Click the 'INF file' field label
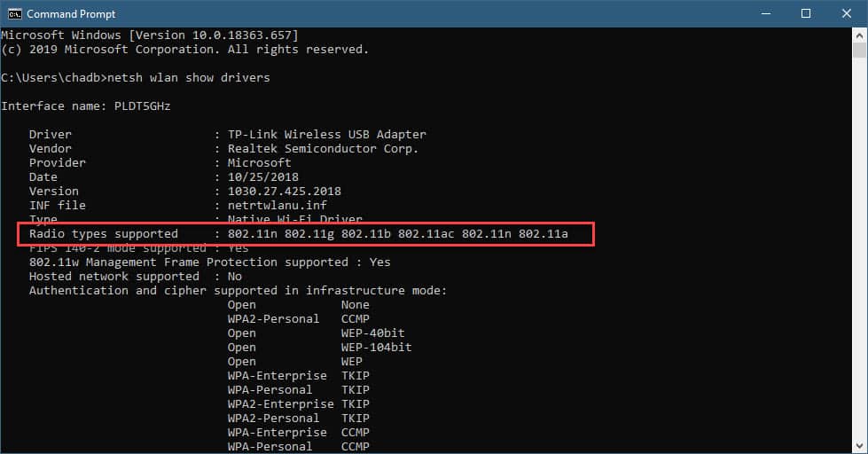Image resolution: width=868 pixels, height=454 pixels. [x=58, y=206]
